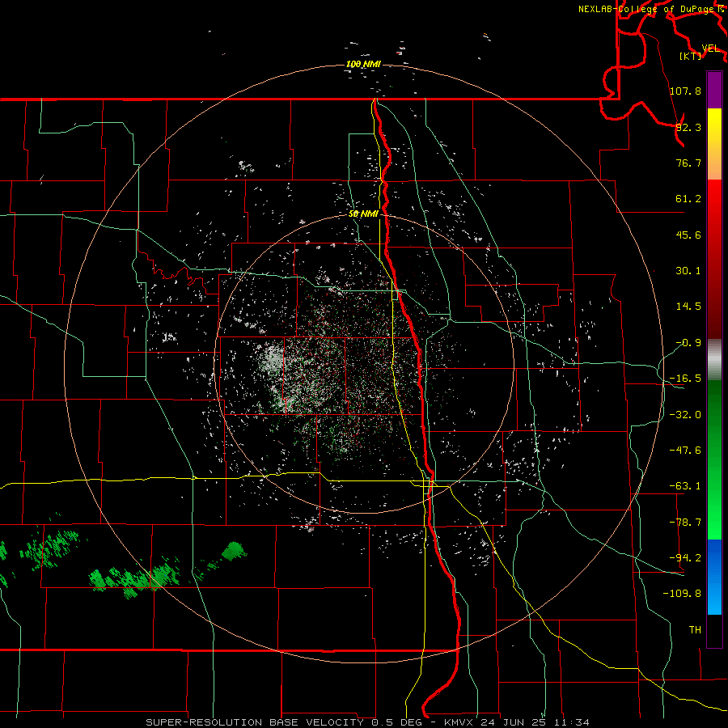Click the -0.9 velocity scale value
This screenshot has width=728, height=728.
688,343
